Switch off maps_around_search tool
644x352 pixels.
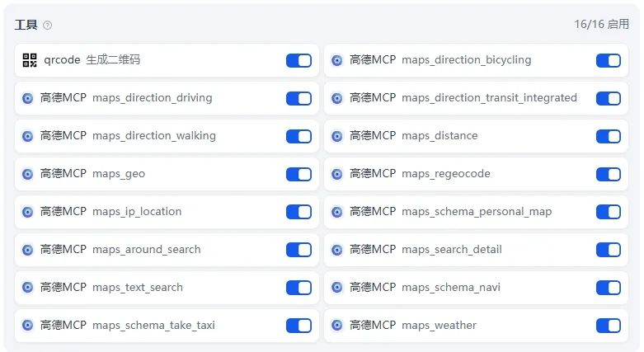(x=299, y=250)
